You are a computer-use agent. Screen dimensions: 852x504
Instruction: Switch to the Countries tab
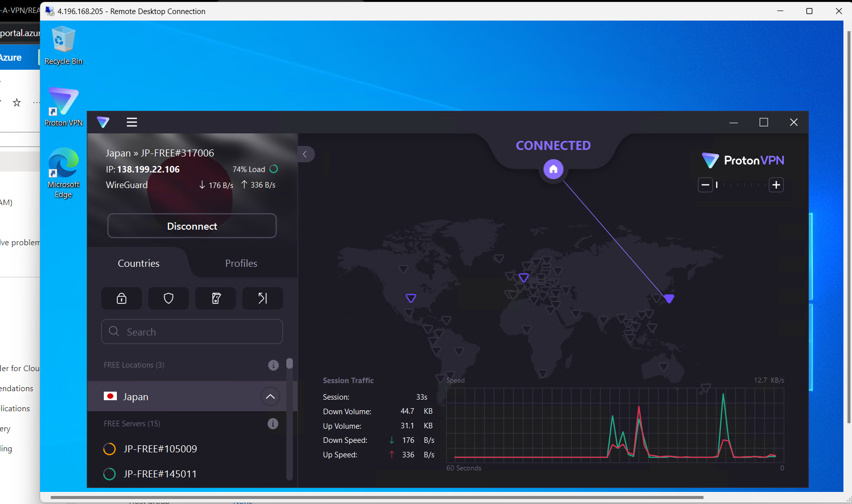138,263
